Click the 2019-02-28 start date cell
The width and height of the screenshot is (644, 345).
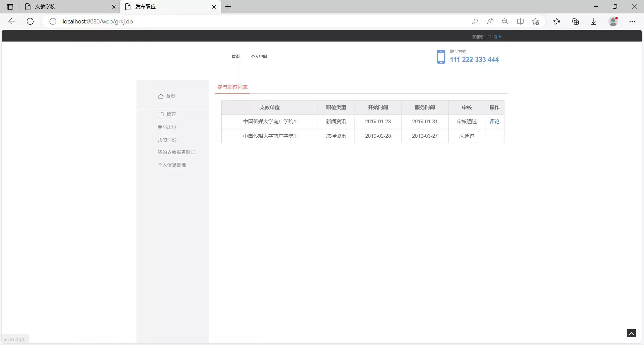click(378, 136)
